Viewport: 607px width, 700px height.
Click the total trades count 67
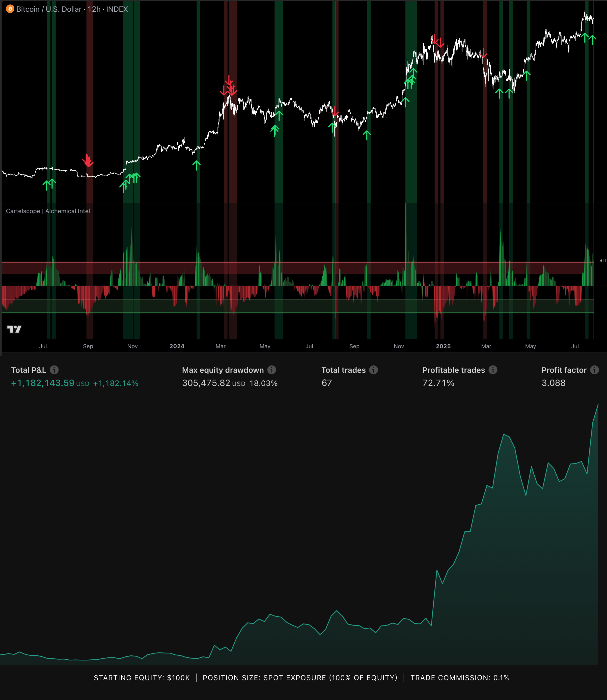coord(327,383)
